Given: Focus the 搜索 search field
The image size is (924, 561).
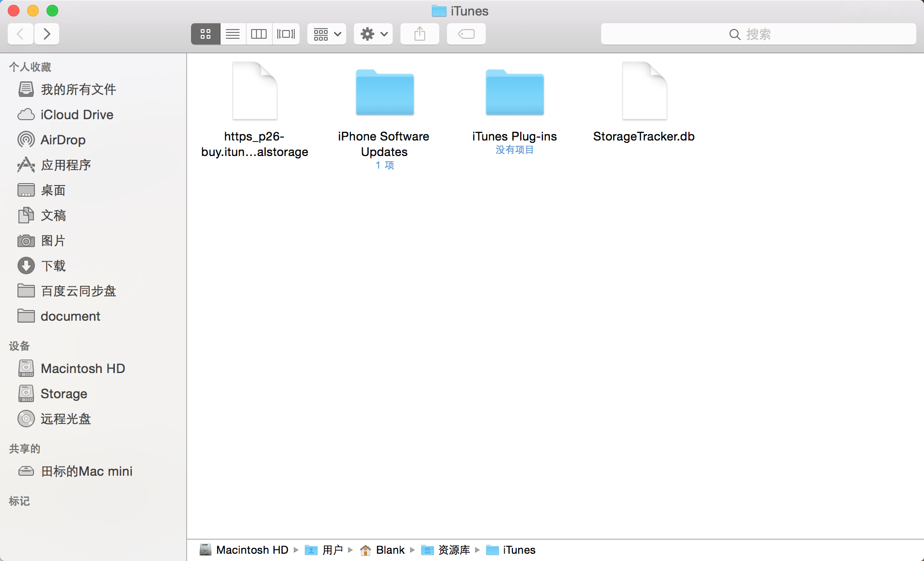Looking at the screenshot, I should point(758,34).
